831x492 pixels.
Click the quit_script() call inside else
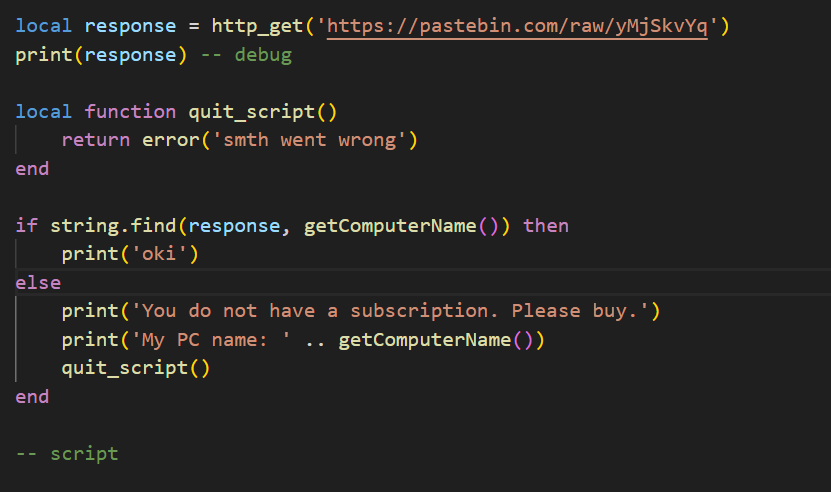tap(136, 368)
